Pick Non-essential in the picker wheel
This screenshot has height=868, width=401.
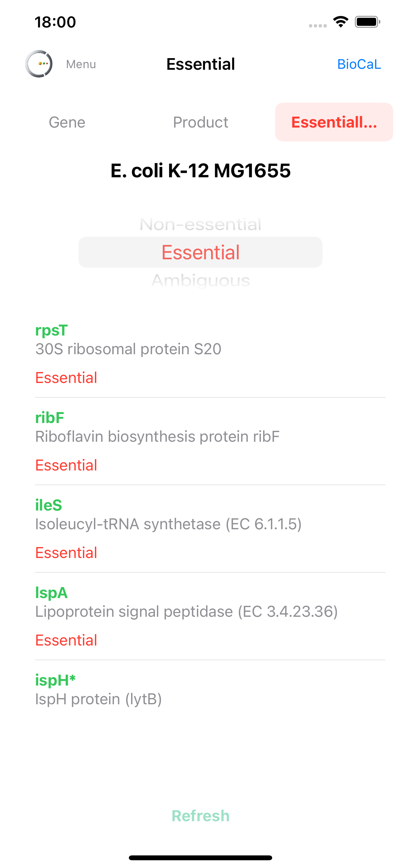coord(200,224)
